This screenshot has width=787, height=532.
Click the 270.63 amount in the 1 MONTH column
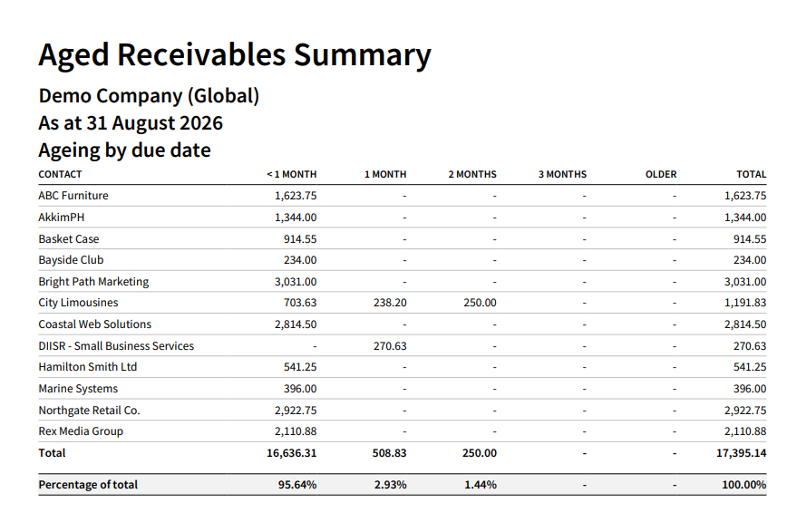[390, 346]
